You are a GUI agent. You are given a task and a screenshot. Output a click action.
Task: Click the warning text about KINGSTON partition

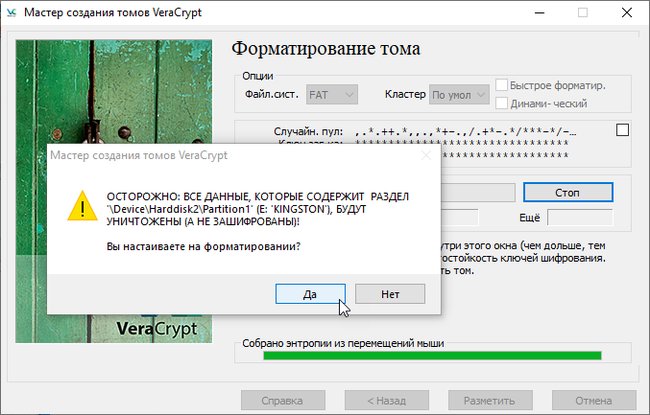(257, 209)
